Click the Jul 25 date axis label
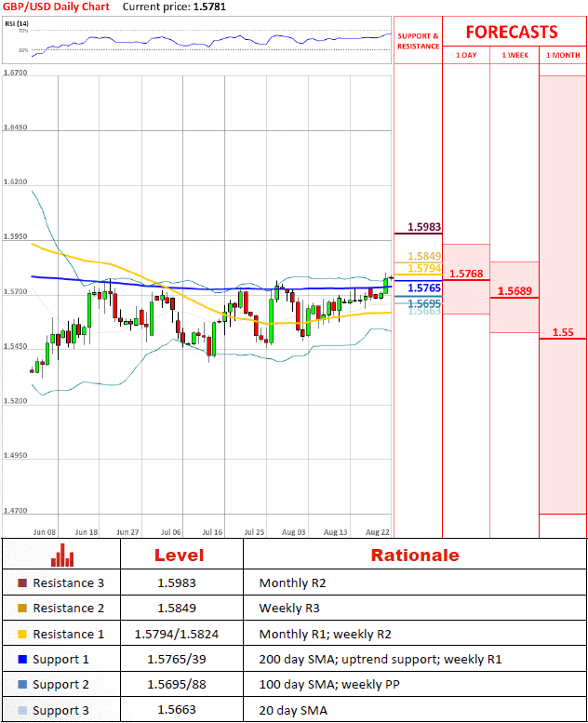 tap(254, 532)
